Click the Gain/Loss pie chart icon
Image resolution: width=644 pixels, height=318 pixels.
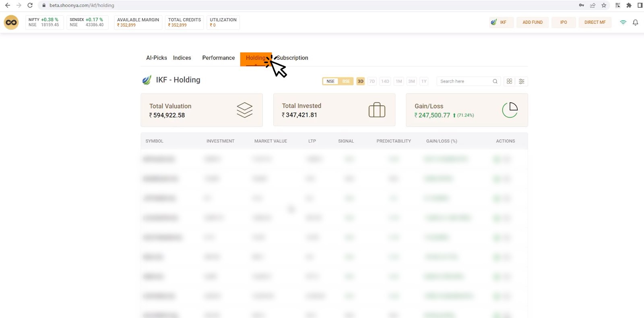510,110
